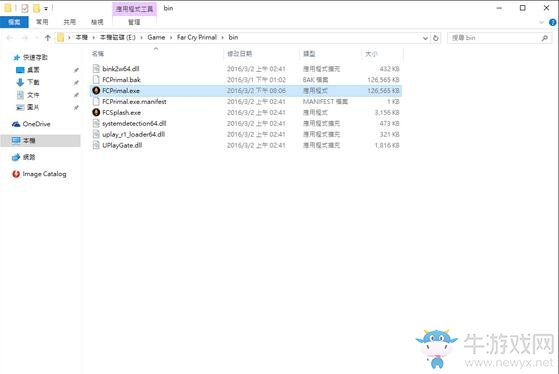
Task: Click the bink2w64.dll file icon
Action: [96, 68]
